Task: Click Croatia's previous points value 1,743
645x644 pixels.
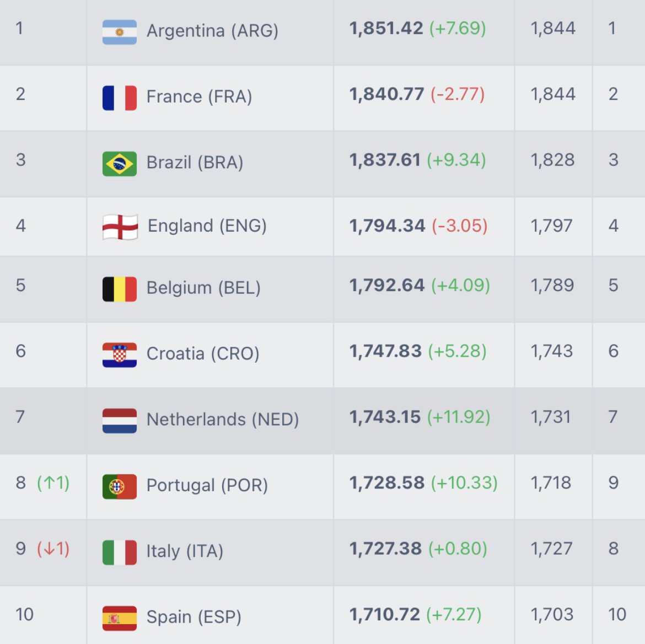Action: click(x=551, y=351)
